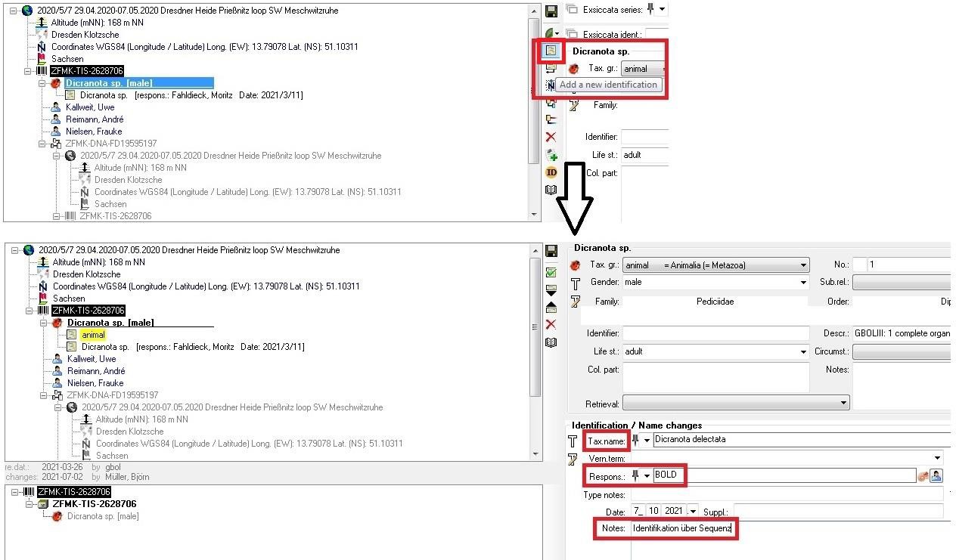Toggle the pin icon next to Tax.name

pyautogui.click(x=637, y=440)
